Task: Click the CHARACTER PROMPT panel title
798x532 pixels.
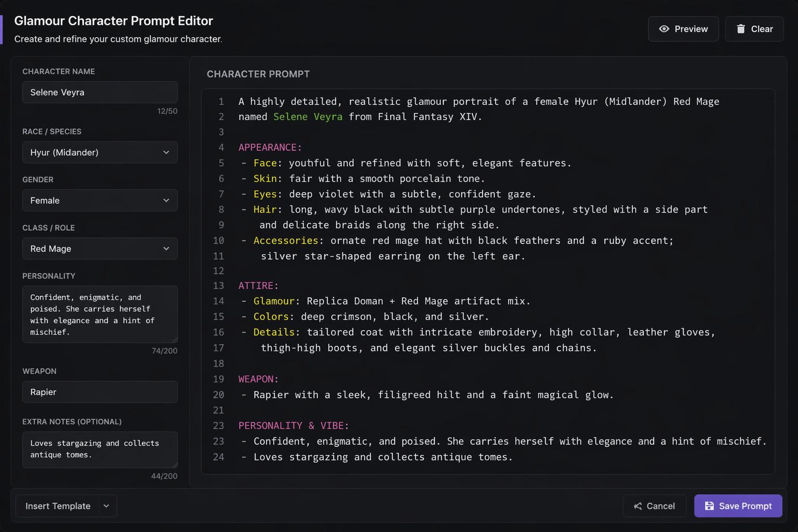Action: point(258,74)
